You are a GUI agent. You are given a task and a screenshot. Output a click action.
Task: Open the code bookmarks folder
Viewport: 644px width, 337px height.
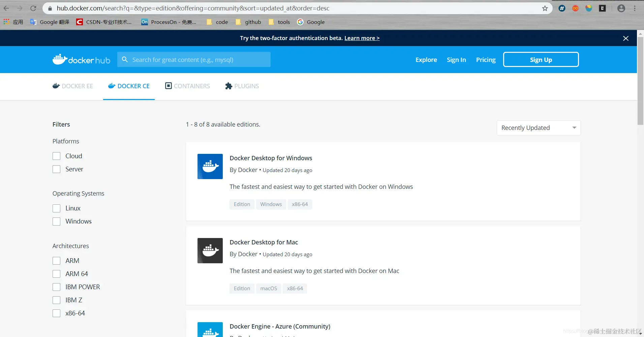217,22
